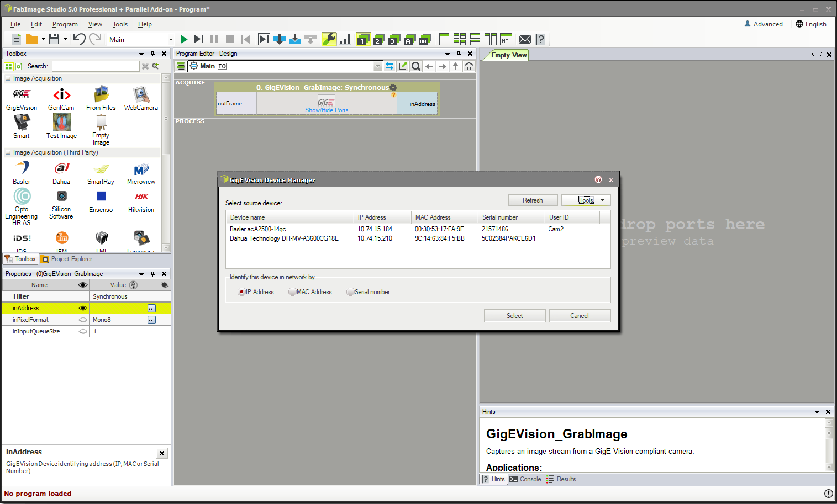Open the inAddress value editor ellipsis
Screen dimensions: 837x504
(x=152, y=308)
